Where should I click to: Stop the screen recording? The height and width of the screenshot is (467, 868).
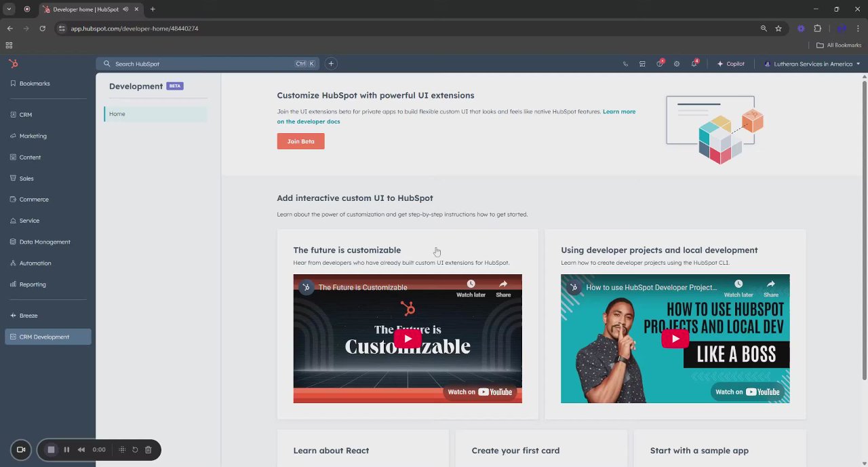click(x=51, y=449)
